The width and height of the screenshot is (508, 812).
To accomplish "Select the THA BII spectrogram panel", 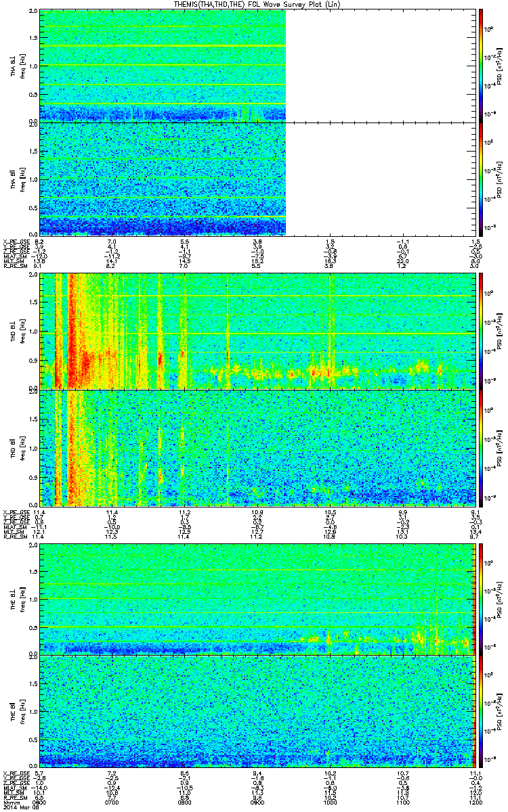I will [257, 179].
